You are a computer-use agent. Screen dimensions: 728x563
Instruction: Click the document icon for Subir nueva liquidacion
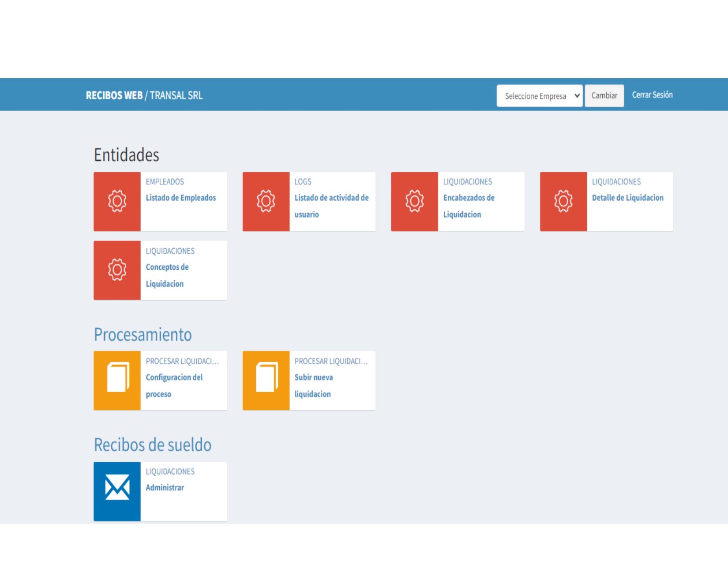pos(265,380)
